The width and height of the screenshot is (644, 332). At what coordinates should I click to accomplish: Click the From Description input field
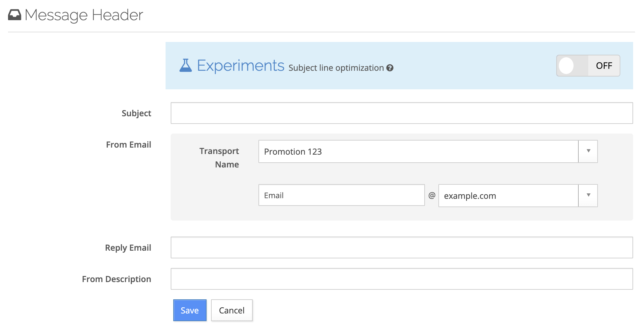(402, 279)
